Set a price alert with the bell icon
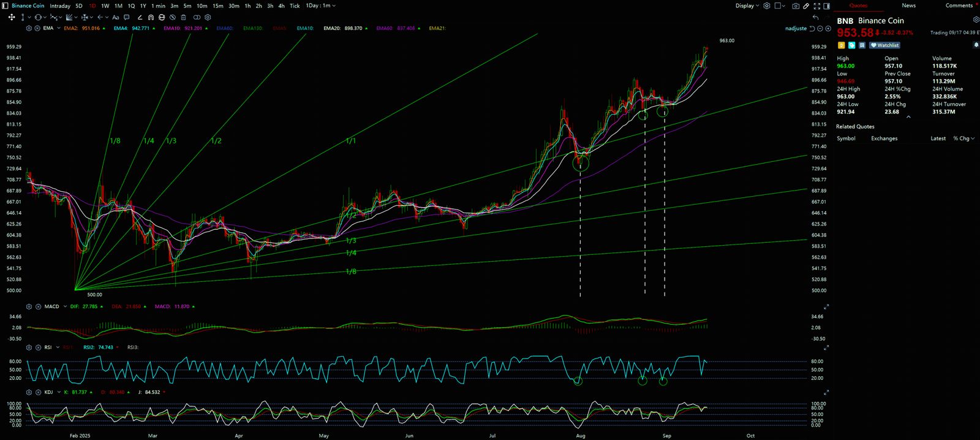Image resolution: width=980 pixels, height=440 pixels. tap(976, 45)
